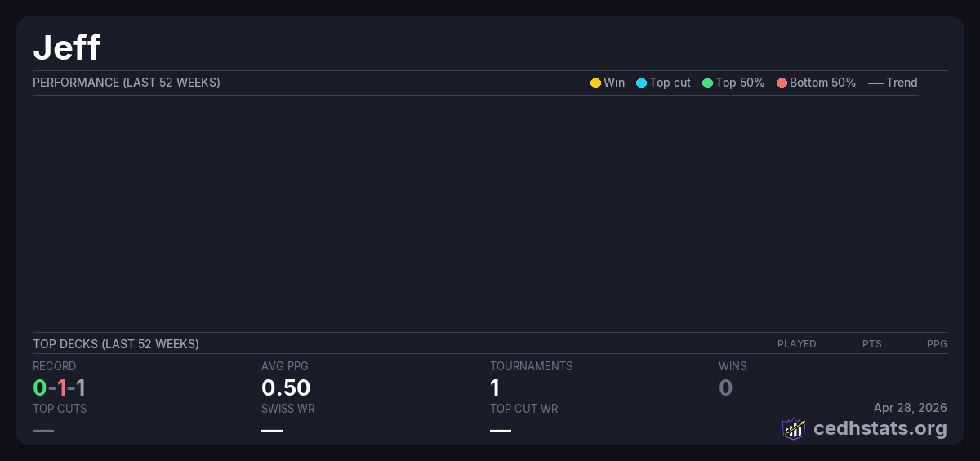Click the cyan Top cut legend dot

click(x=641, y=83)
